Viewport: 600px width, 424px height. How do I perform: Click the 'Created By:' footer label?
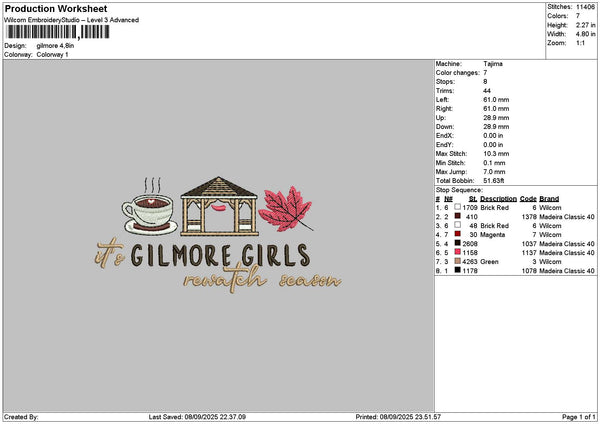click(x=21, y=417)
